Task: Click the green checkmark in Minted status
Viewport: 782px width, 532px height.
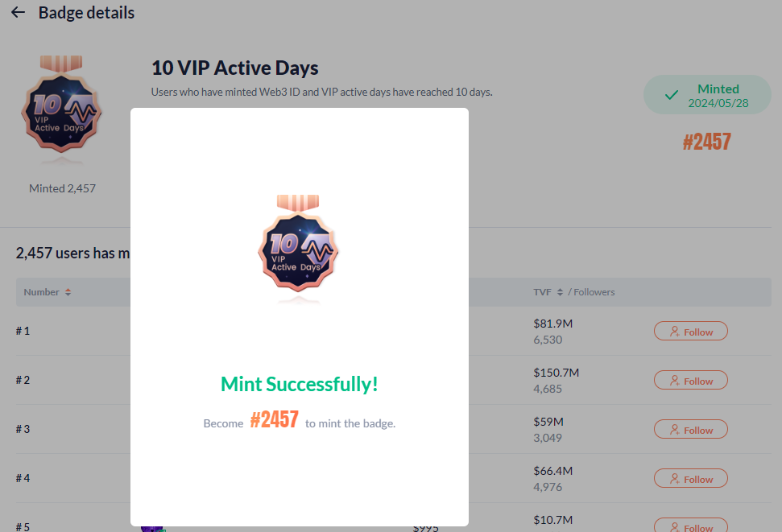Action: 671,95
